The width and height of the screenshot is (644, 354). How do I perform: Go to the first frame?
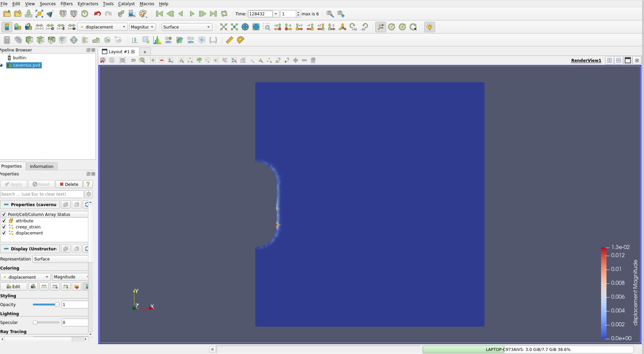click(159, 14)
